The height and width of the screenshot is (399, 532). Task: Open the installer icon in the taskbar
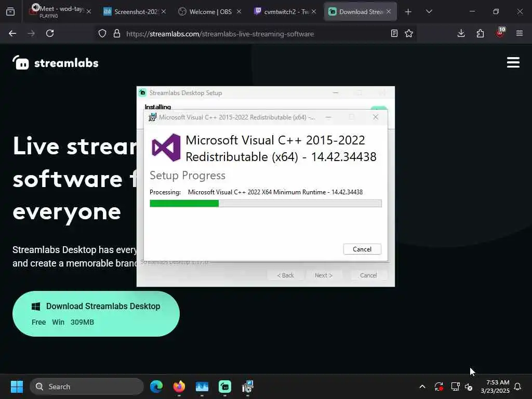(248, 387)
